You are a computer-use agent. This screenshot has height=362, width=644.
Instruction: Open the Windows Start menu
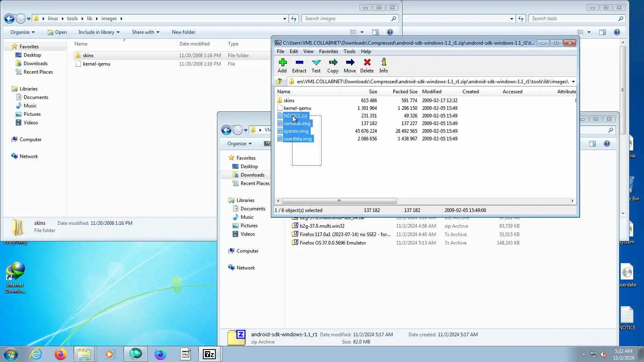[11, 354]
